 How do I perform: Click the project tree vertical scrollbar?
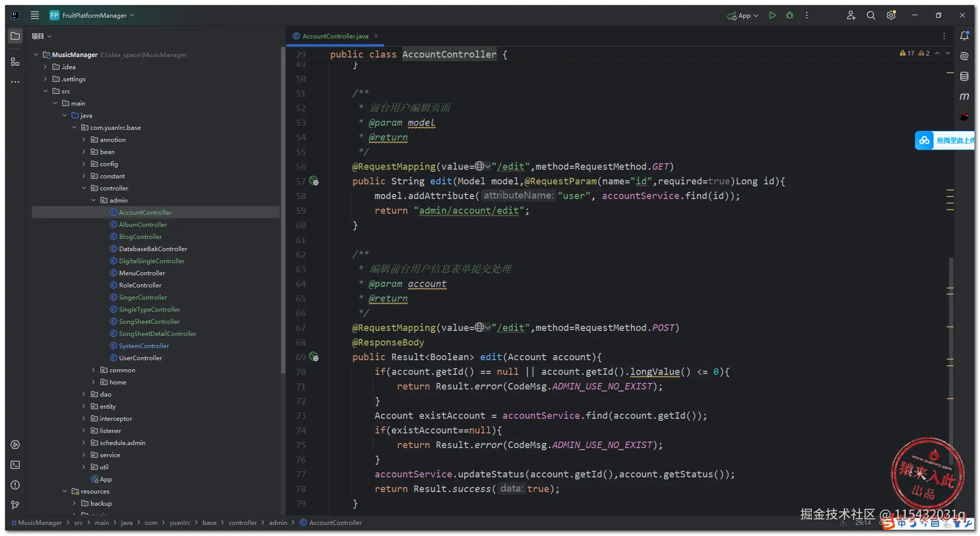282,210
